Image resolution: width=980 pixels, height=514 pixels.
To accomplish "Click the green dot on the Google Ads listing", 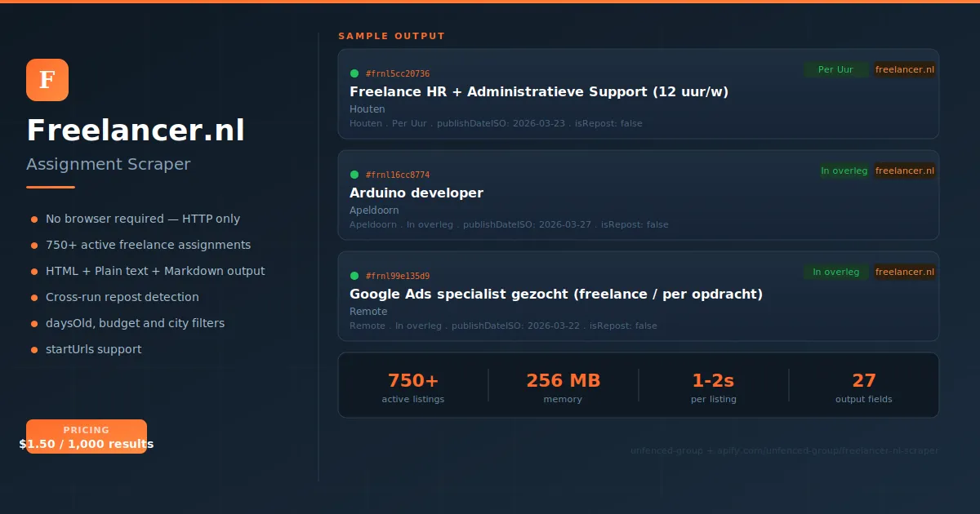I will click(x=354, y=275).
